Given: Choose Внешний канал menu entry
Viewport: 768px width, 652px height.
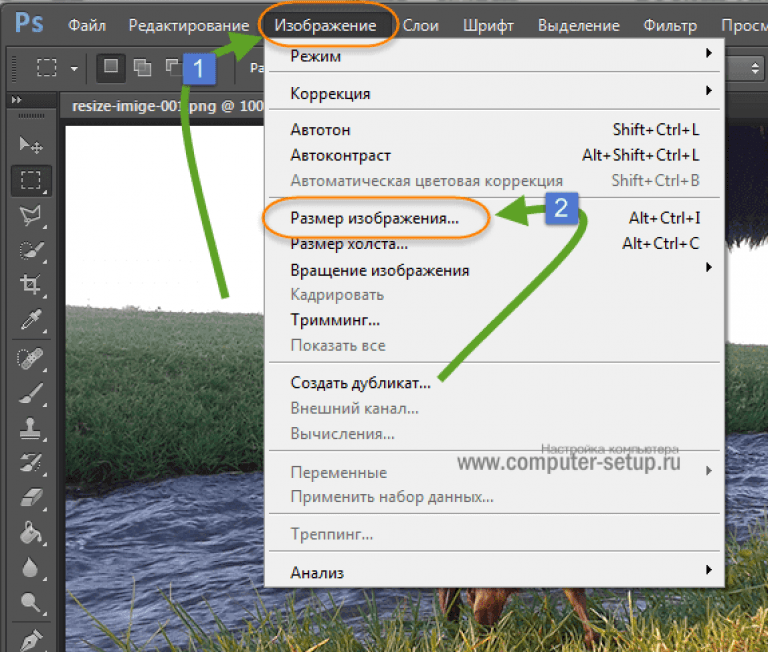Looking at the screenshot, I should [495, 408].
